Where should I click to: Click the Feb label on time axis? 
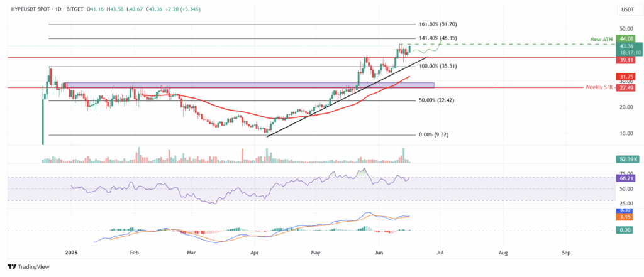[x=134, y=253]
